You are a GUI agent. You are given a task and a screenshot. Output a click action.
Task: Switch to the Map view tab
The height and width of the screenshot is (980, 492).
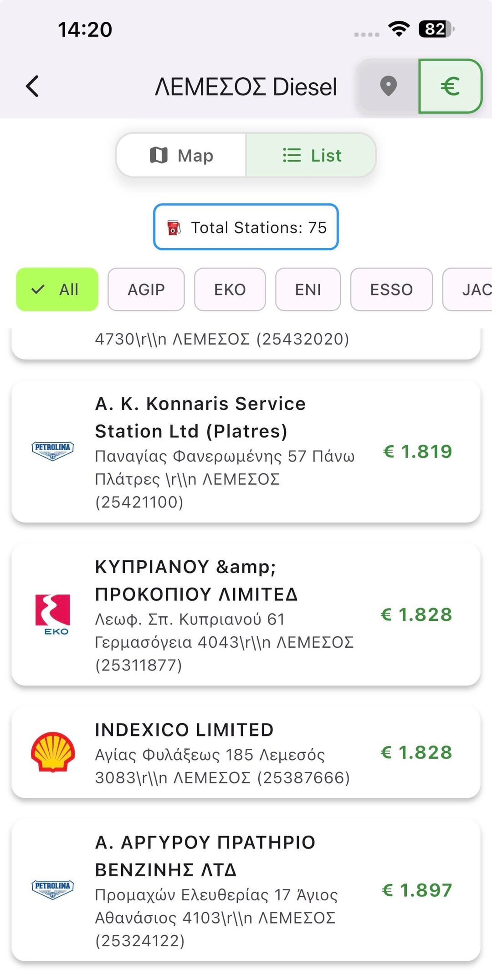pyautogui.click(x=181, y=155)
